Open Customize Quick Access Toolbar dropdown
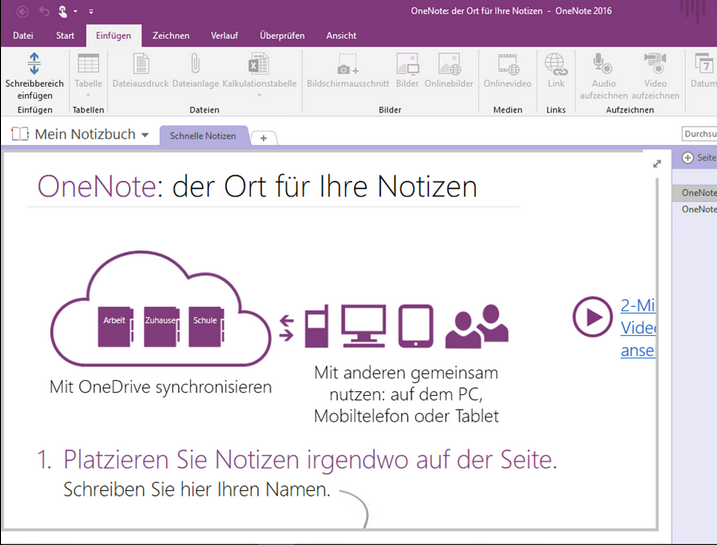 (x=91, y=11)
